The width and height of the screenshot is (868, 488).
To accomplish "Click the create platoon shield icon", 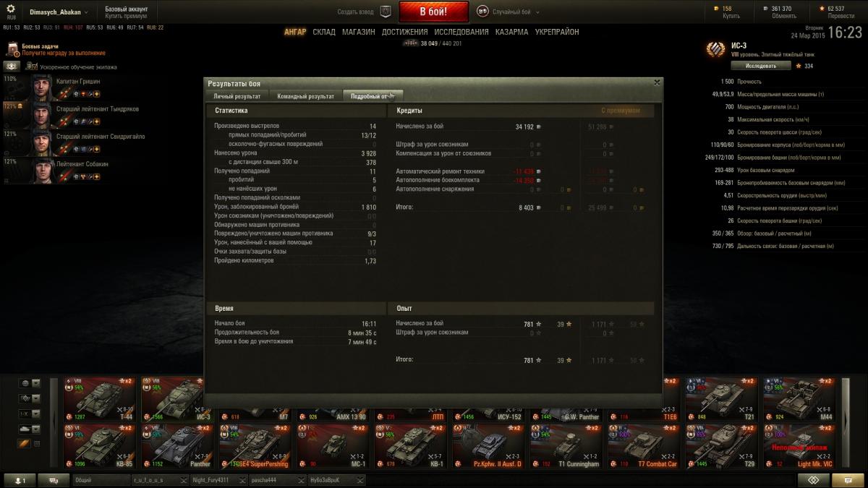I will coord(386,12).
